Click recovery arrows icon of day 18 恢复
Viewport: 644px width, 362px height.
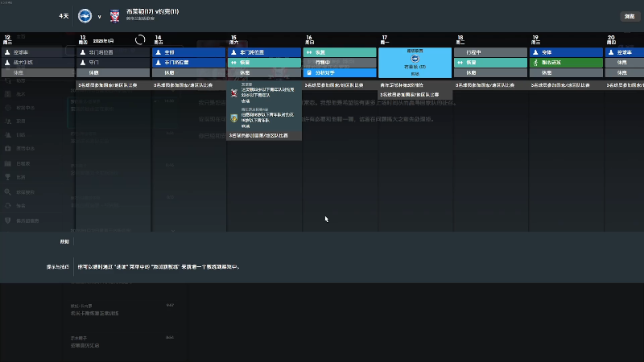pos(460,63)
